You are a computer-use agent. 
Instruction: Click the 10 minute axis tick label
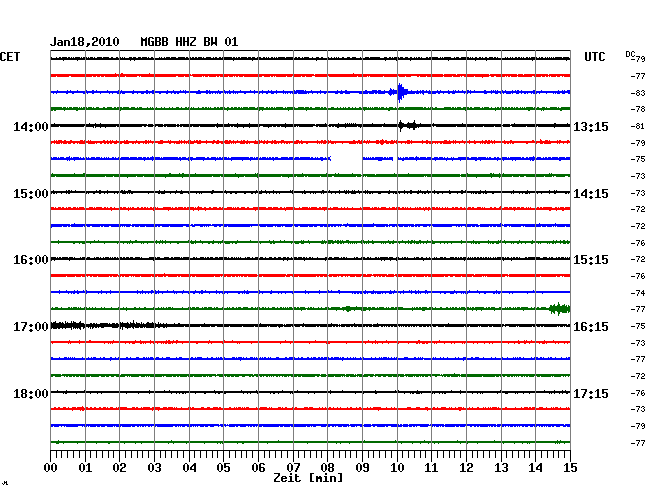tap(397, 467)
